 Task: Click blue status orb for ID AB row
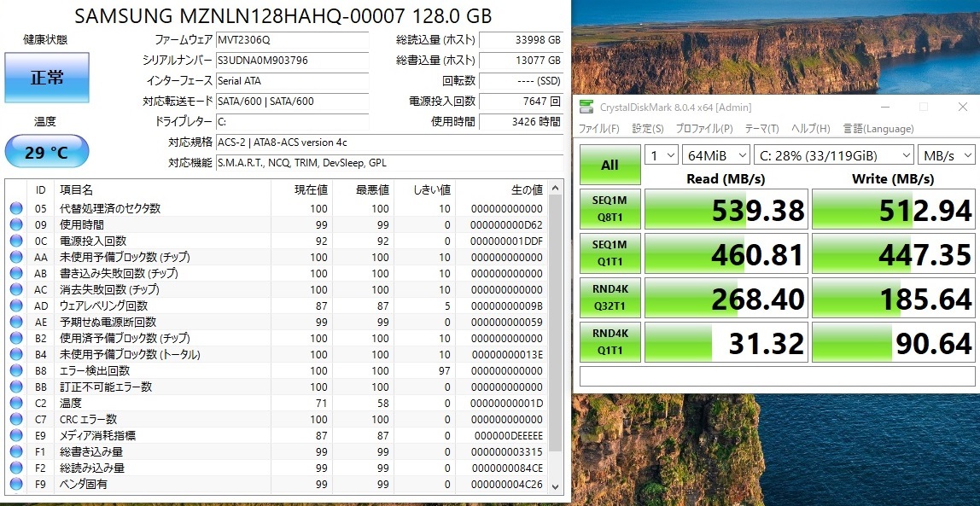point(16,274)
